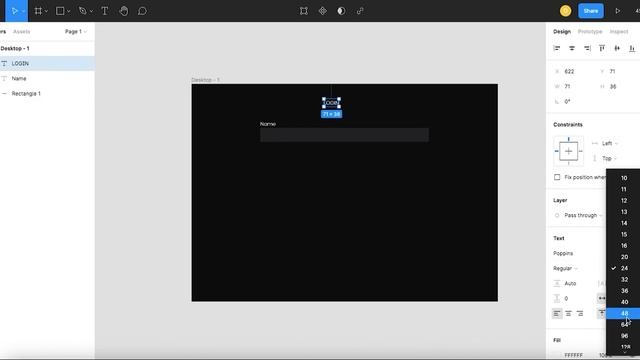
Task: Click the Edit object toolbar icon
Action: click(304, 11)
